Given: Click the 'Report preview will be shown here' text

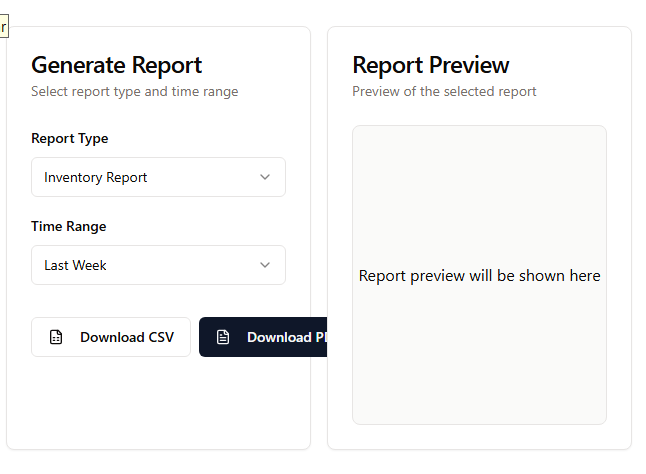Looking at the screenshot, I should (479, 275).
